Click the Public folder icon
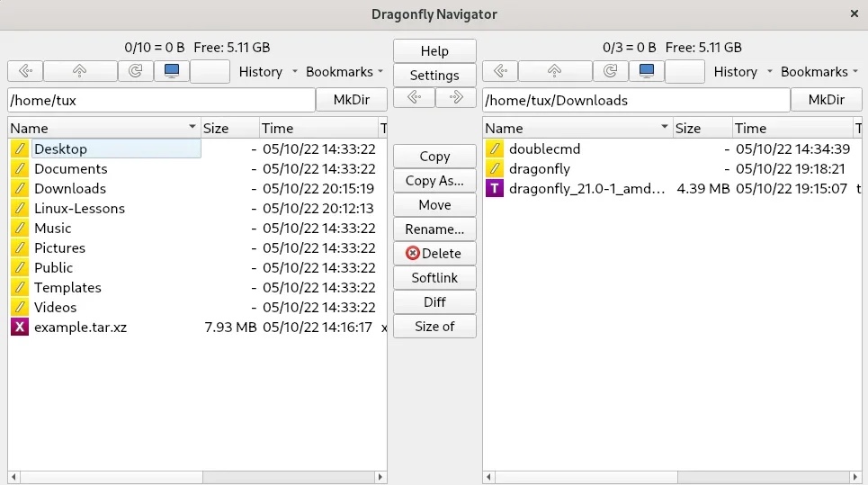Viewport: 868px width, 485px height. pyautogui.click(x=20, y=268)
